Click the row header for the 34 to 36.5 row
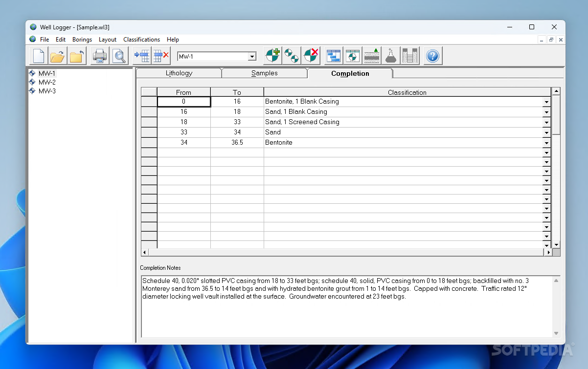This screenshot has height=369, width=588. pyautogui.click(x=149, y=143)
